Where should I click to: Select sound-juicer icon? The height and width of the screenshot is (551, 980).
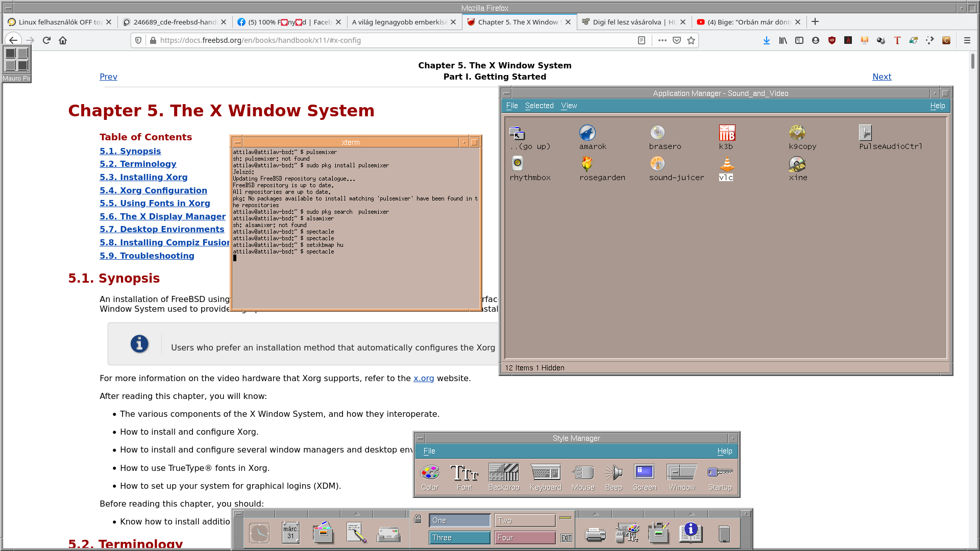tap(657, 163)
